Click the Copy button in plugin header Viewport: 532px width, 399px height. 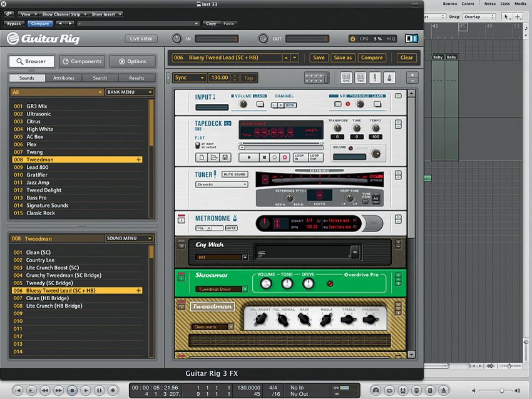point(211,24)
